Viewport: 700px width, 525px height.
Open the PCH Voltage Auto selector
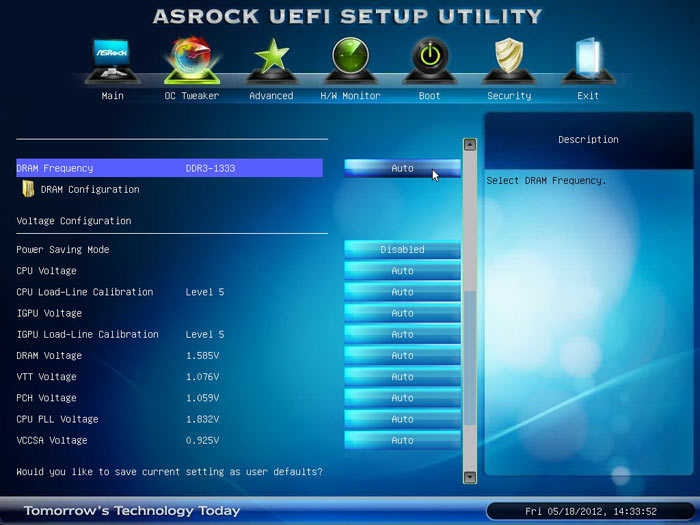coord(402,398)
